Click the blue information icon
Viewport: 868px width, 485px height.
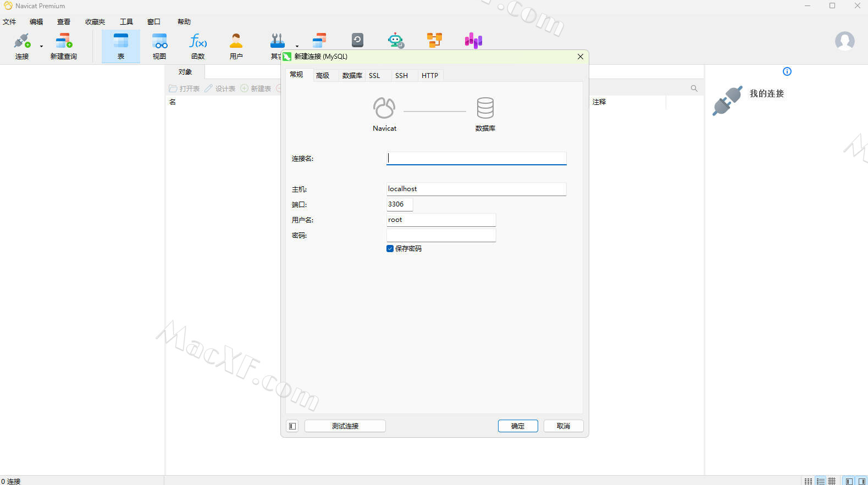[x=787, y=71]
